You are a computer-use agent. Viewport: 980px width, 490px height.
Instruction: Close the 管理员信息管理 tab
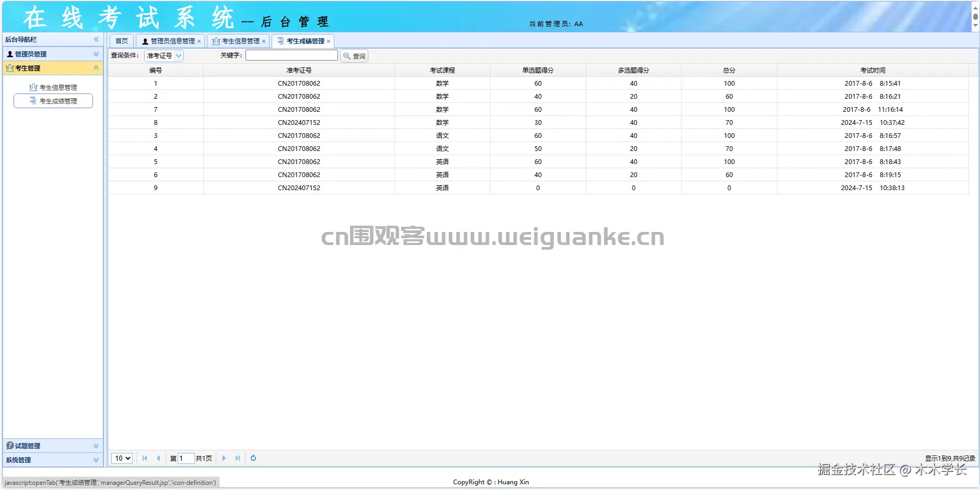point(199,41)
